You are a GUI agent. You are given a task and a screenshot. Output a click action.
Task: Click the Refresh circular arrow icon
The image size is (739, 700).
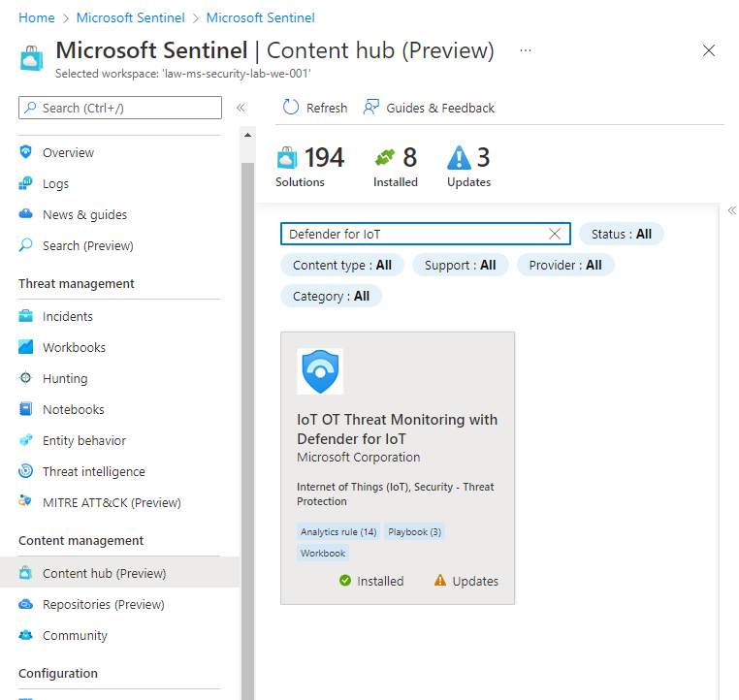point(290,108)
